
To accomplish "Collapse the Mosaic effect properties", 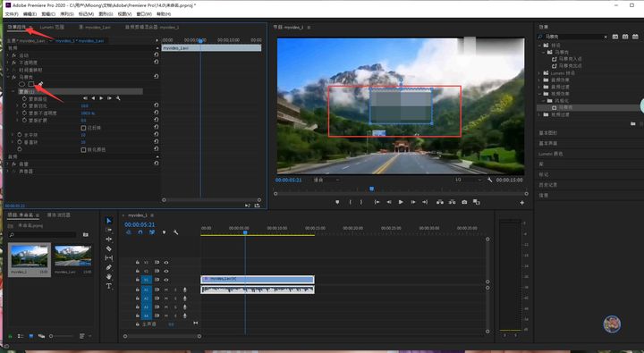I will (x=8, y=77).
